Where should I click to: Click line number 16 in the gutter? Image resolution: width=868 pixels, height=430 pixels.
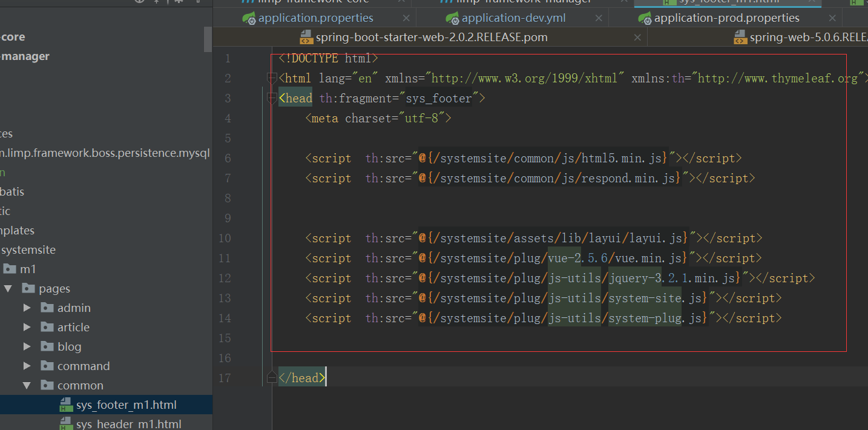coord(225,358)
